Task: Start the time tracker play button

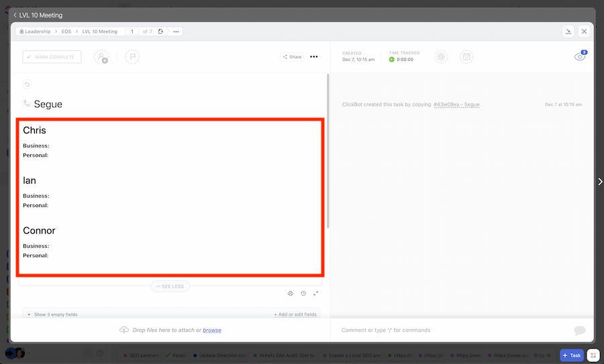Action: tap(392, 60)
